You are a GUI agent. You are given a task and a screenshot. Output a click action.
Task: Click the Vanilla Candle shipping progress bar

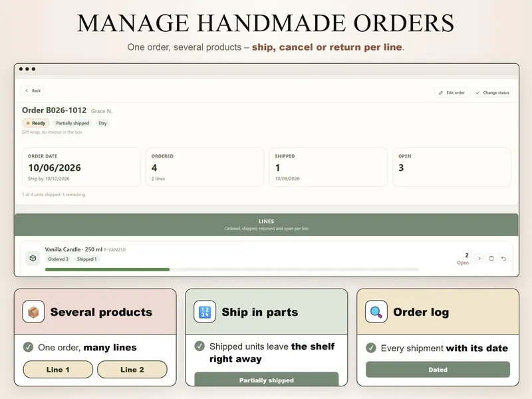[232, 269]
